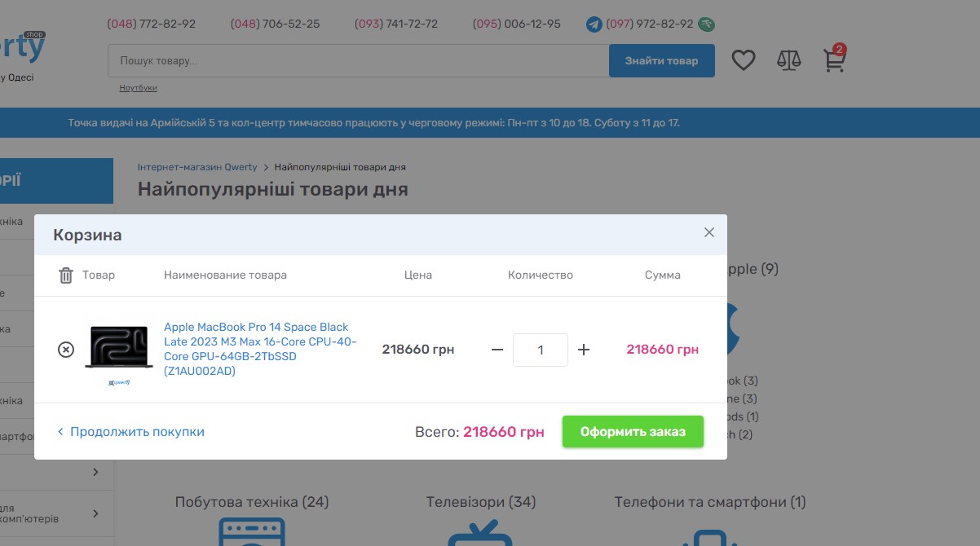Increase MacBook quantity with plus button
Image resolution: width=980 pixels, height=546 pixels.
tap(584, 350)
